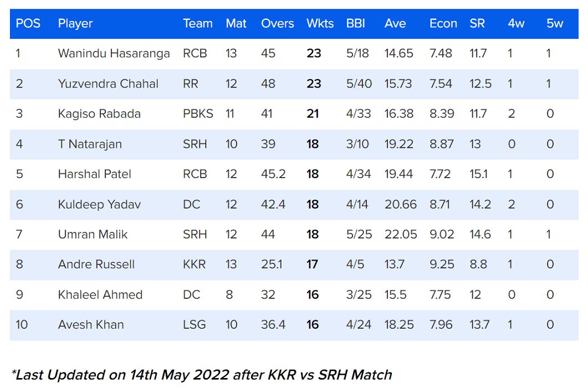588x388 pixels.
Task: Click Khaleel Ahmed's name
Action: (100, 294)
